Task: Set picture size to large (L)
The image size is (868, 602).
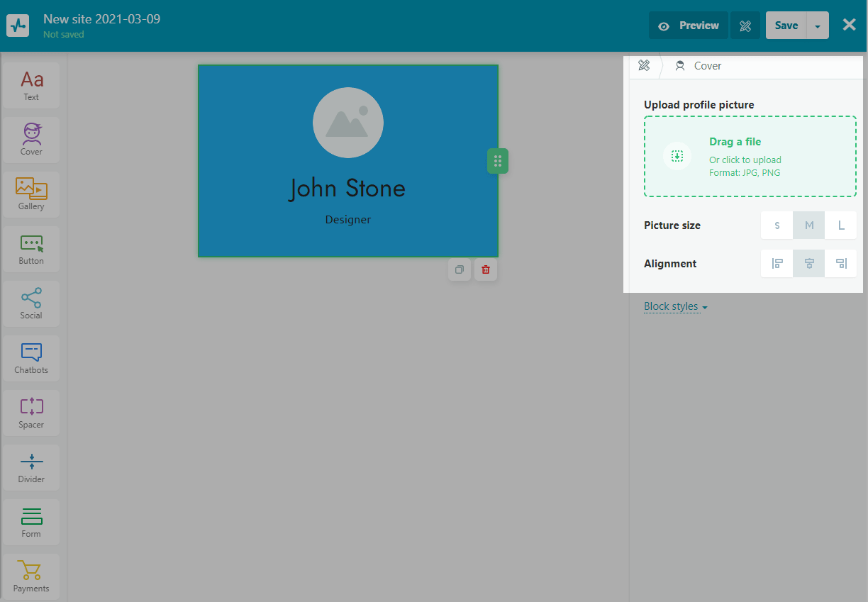Action: [841, 225]
